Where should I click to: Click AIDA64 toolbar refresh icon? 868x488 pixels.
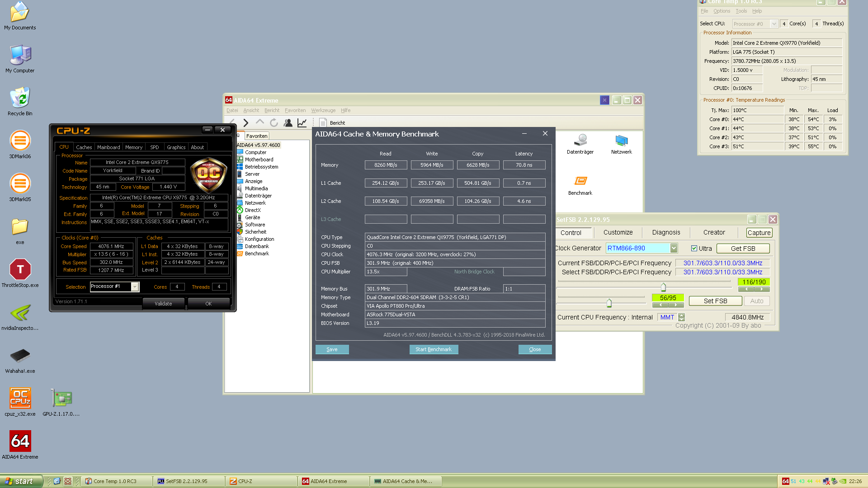[x=274, y=122]
